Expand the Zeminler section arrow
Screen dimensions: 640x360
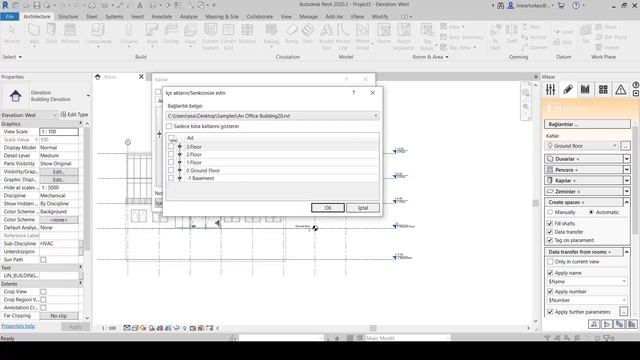[627, 191]
